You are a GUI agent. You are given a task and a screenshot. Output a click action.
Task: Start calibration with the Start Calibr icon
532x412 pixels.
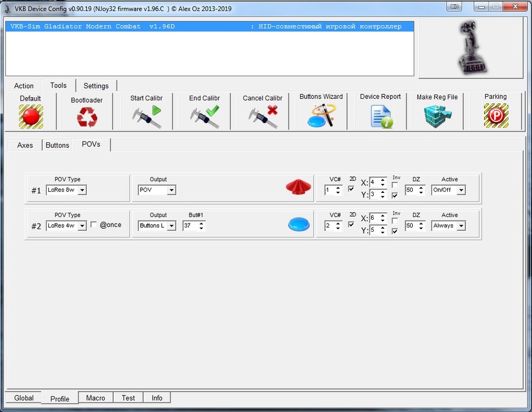(147, 116)
